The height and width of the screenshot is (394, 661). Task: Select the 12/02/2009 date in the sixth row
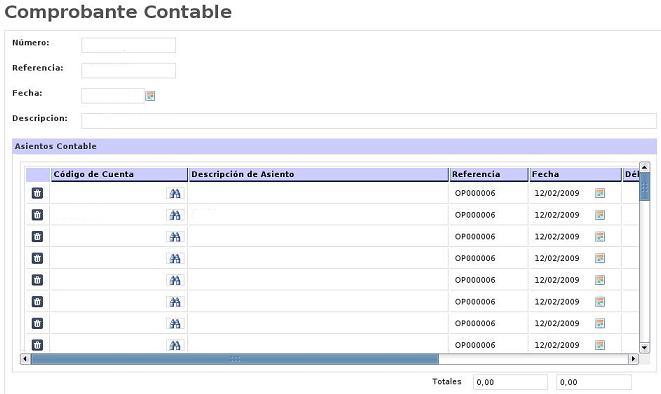[x=557, y=302]
